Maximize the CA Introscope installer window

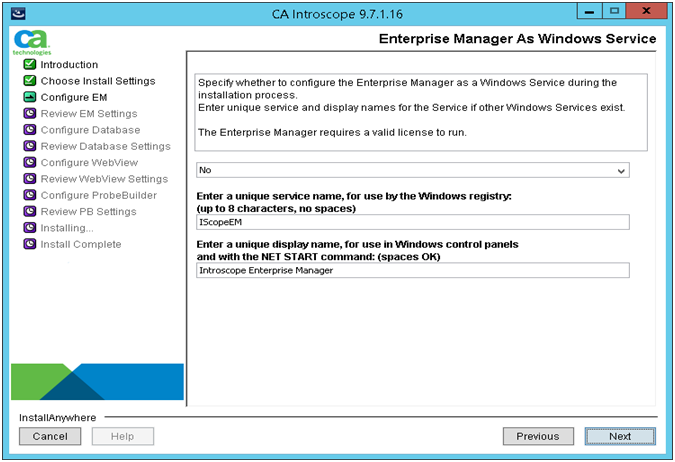tap(615, 13)
